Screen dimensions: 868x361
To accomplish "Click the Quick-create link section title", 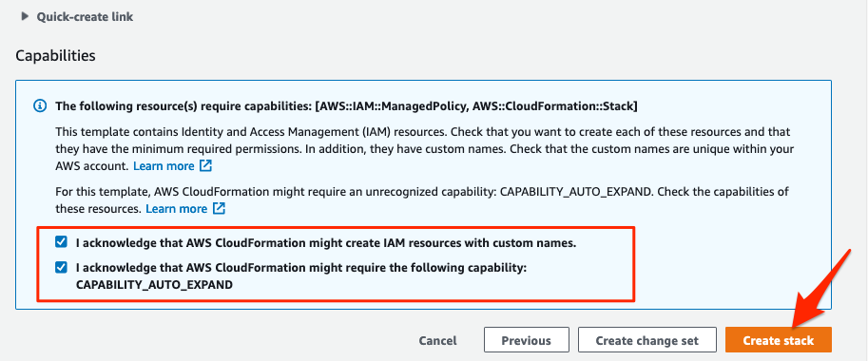I will (x=85, y=16).
